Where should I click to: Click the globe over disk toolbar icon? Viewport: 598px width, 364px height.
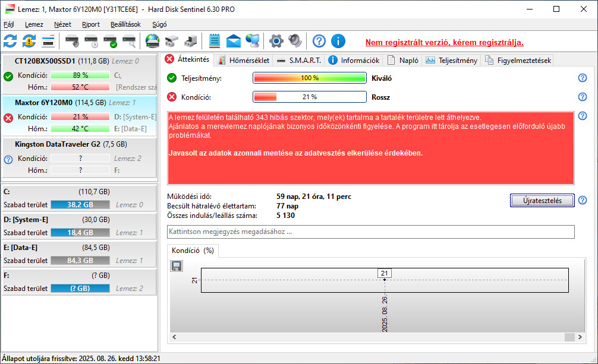tap(153, 41)
